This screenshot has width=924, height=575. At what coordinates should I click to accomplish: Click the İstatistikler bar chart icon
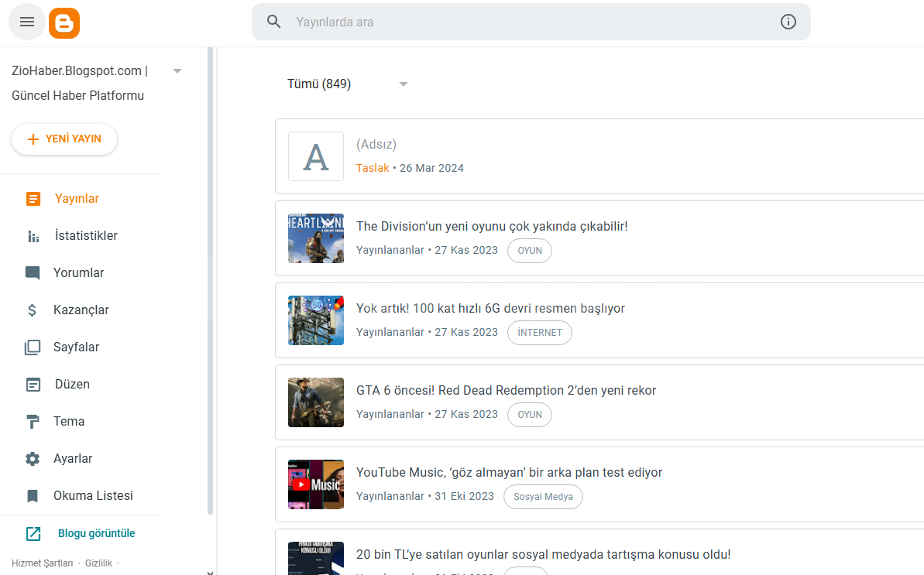tap(33, 236)
